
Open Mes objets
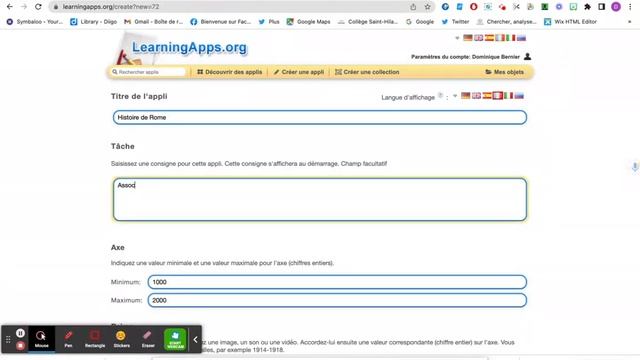(504, 72)
